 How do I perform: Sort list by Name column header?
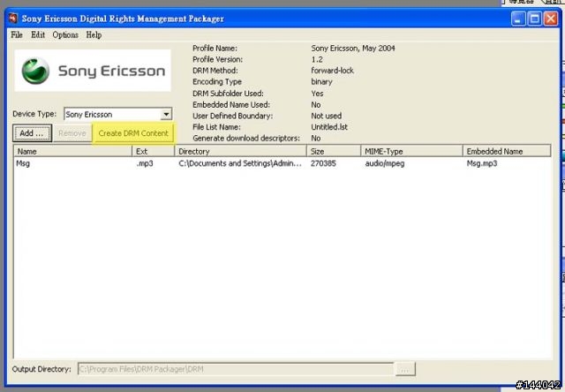pos(72,151)
